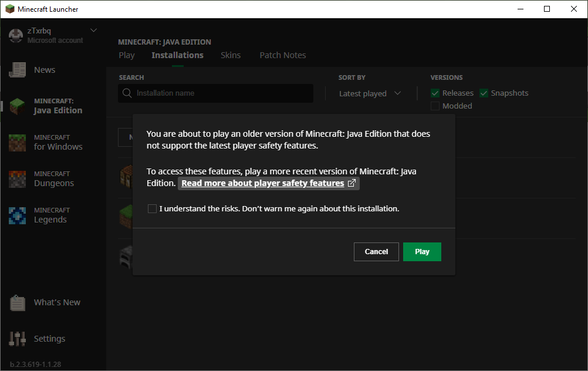Switch to the Skins tab

click(x=231, y=55)
